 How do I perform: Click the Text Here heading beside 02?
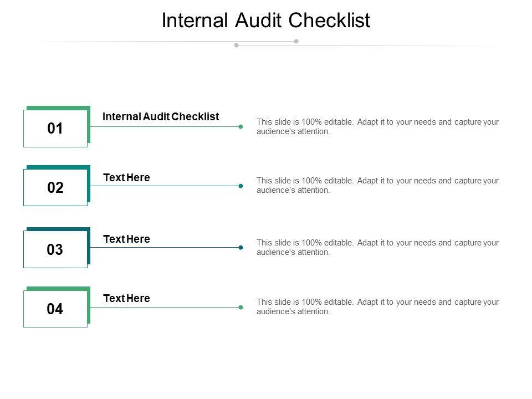point(126,177)
